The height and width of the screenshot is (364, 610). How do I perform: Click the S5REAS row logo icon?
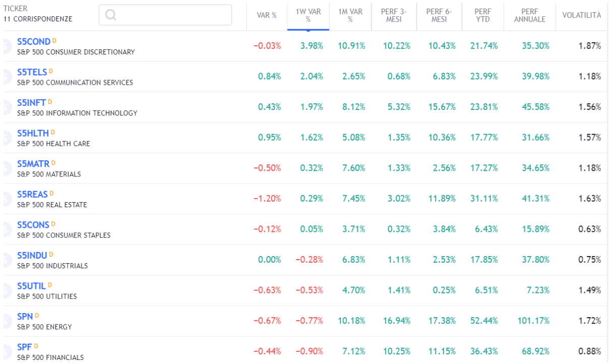point(7,199)
